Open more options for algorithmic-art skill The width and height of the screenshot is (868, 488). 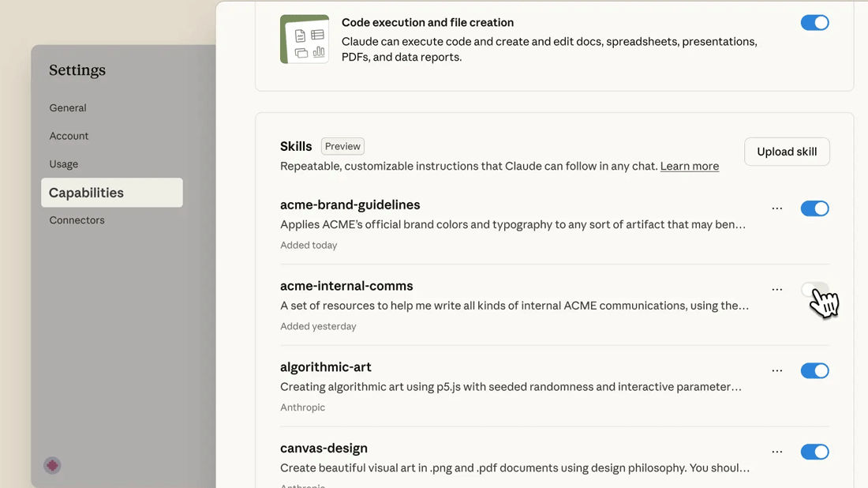[777, 370]
